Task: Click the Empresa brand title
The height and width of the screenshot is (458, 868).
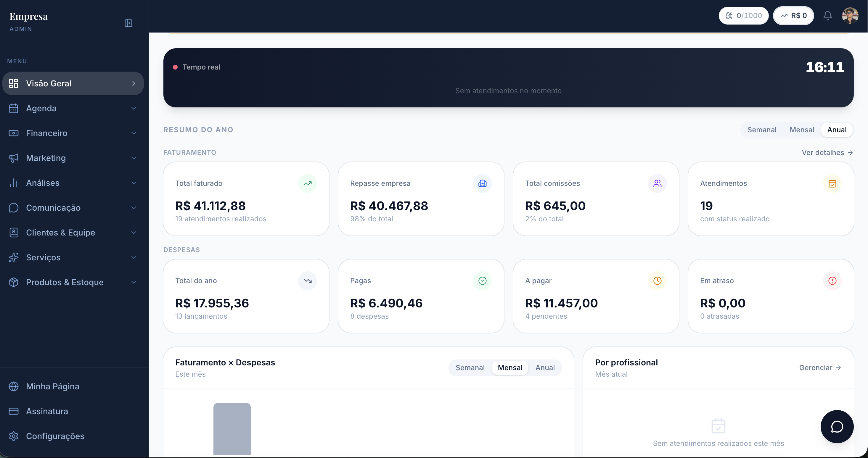Action: [x=29, y=17]
